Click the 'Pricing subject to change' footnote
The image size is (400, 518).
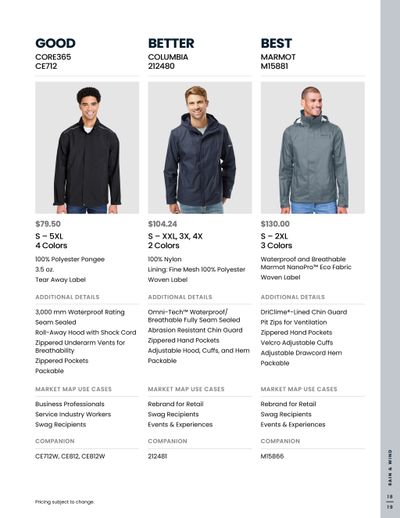[x=65, y=502]
